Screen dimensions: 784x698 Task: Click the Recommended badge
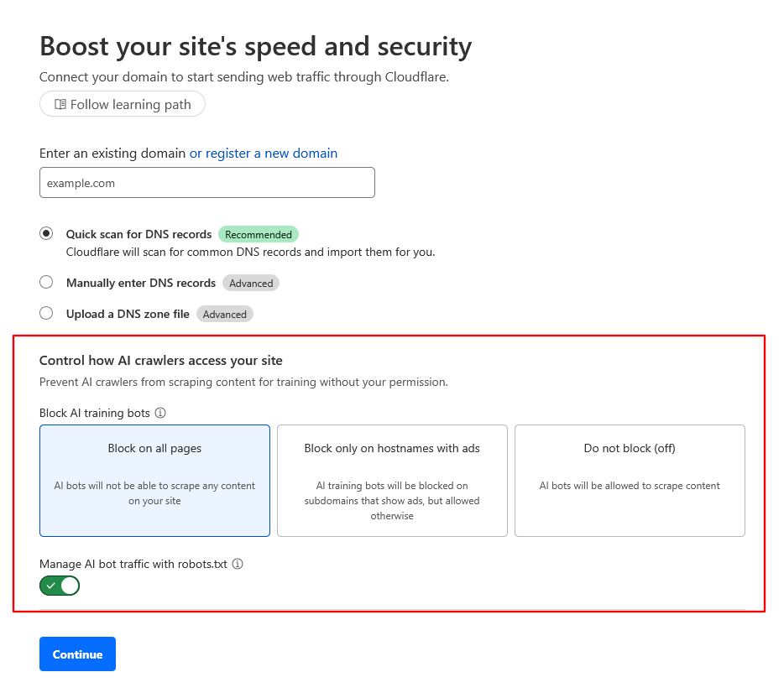pyautogui.click(x=258, y=234)
